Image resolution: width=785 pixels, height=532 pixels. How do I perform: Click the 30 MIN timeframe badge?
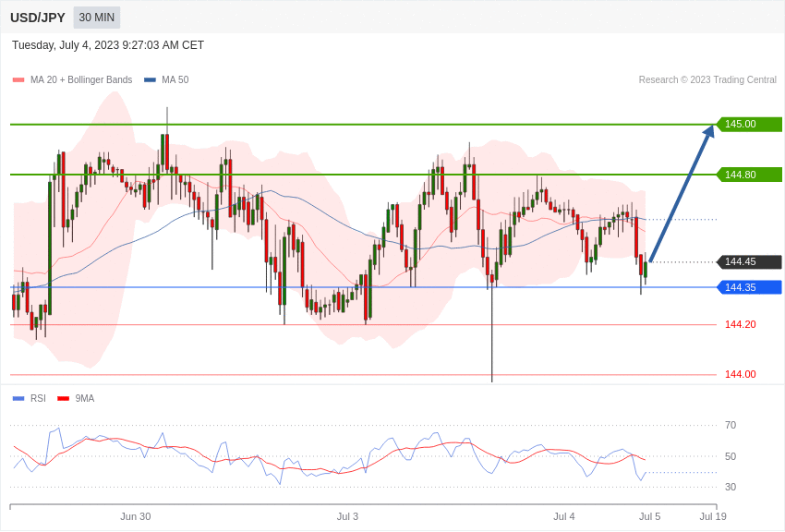tap(97, 18)
